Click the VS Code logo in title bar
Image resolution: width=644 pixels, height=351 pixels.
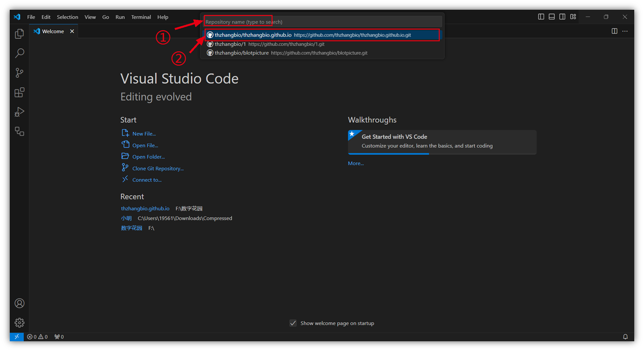point(17,17)
